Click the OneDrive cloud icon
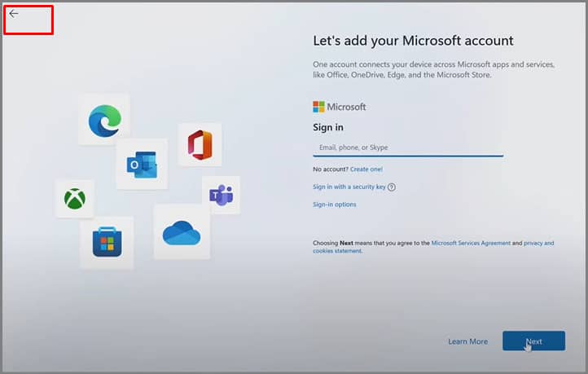The image size is (588, 374). point(182,233)
